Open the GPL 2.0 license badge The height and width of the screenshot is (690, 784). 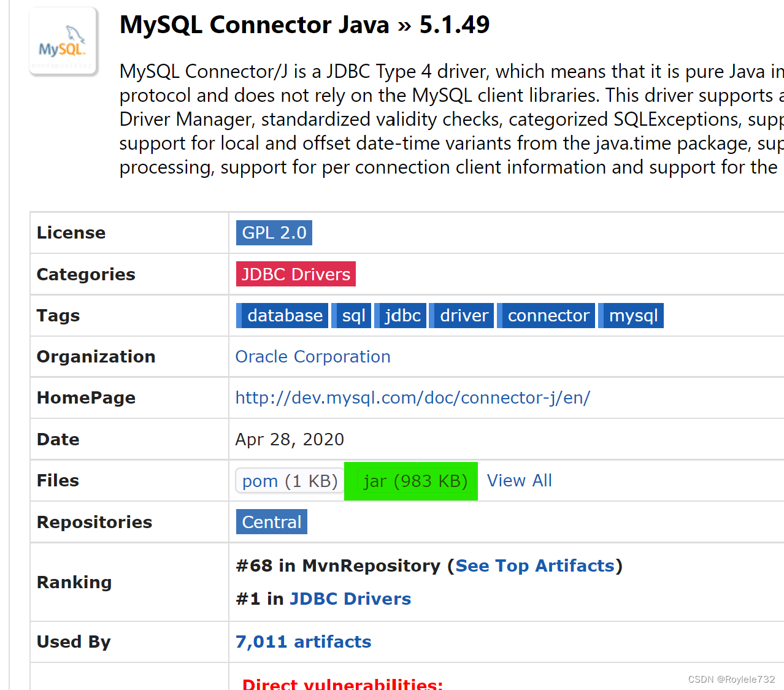click(x=274, y=233)
